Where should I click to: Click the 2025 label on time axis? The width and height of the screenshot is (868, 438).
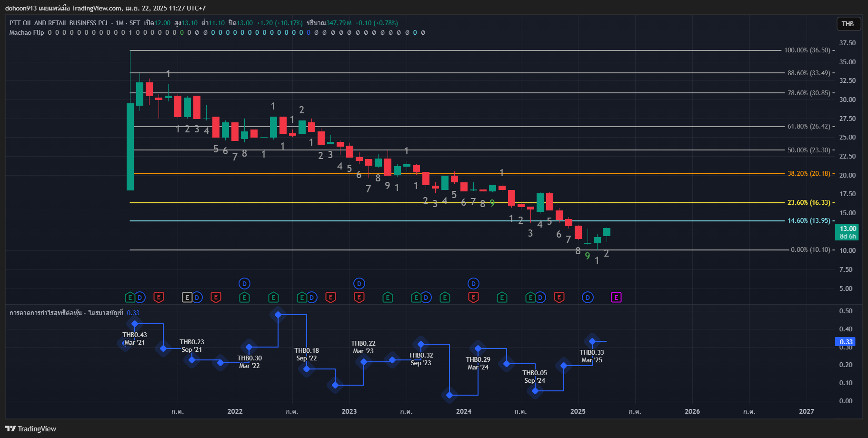click(x=578, y=411)
